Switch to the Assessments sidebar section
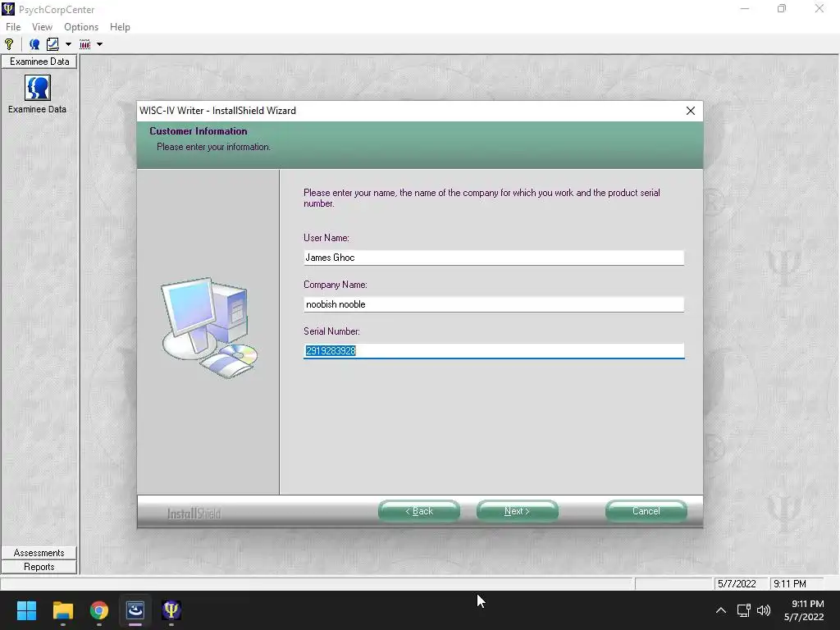This screenshot has width=840, height=630. point(39,553)
